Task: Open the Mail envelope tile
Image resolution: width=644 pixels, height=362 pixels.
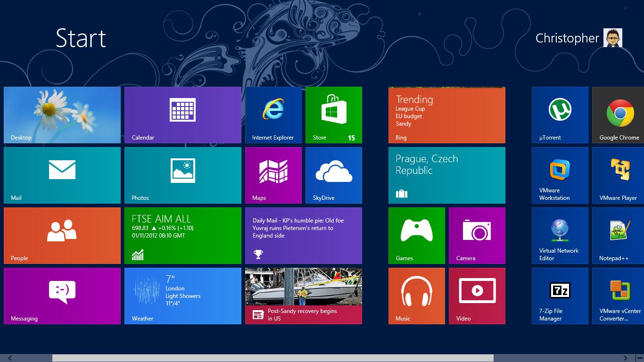Action: (x=62, y=175)
